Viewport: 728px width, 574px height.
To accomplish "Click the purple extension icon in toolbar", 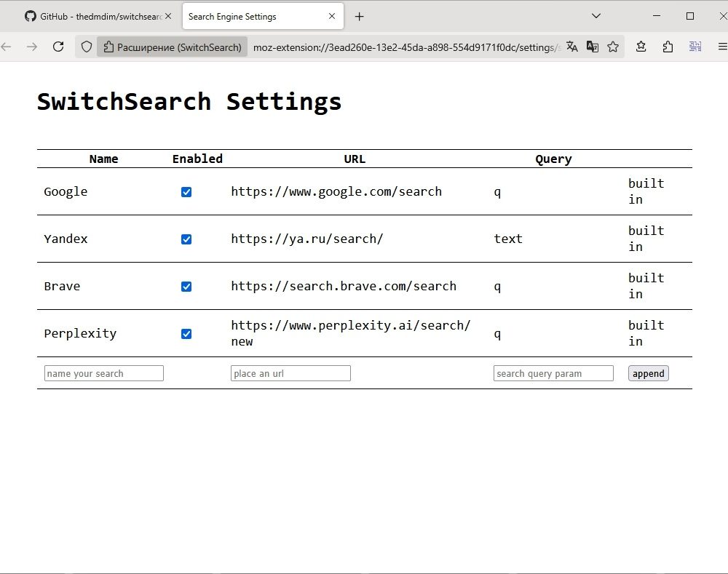I will pos(695,47).
